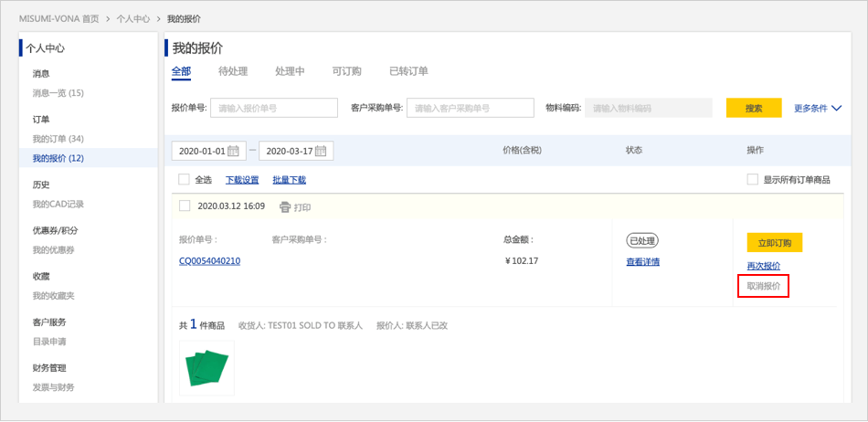The height and width of the screenshot is (422, 868).
Task: Tick the checkbox for the 2020.03.12 quote
Action: coord(185,206)
